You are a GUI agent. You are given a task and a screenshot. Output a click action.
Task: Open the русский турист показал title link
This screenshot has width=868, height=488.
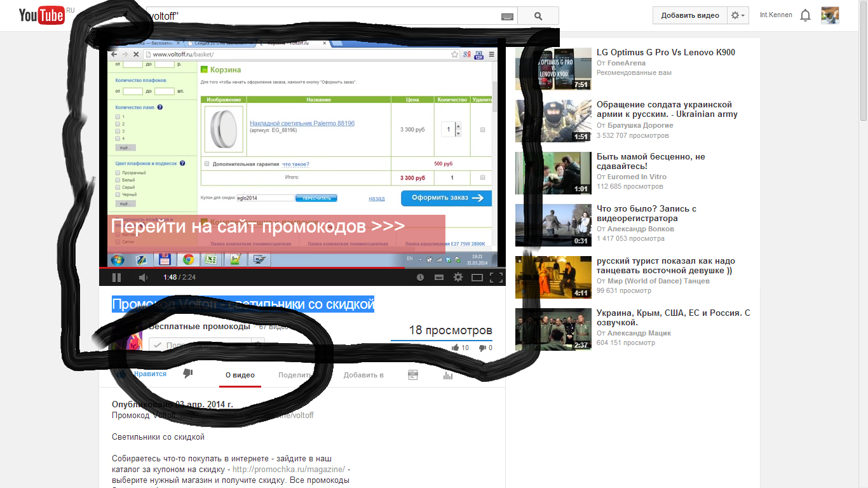[x=666, y=266]
